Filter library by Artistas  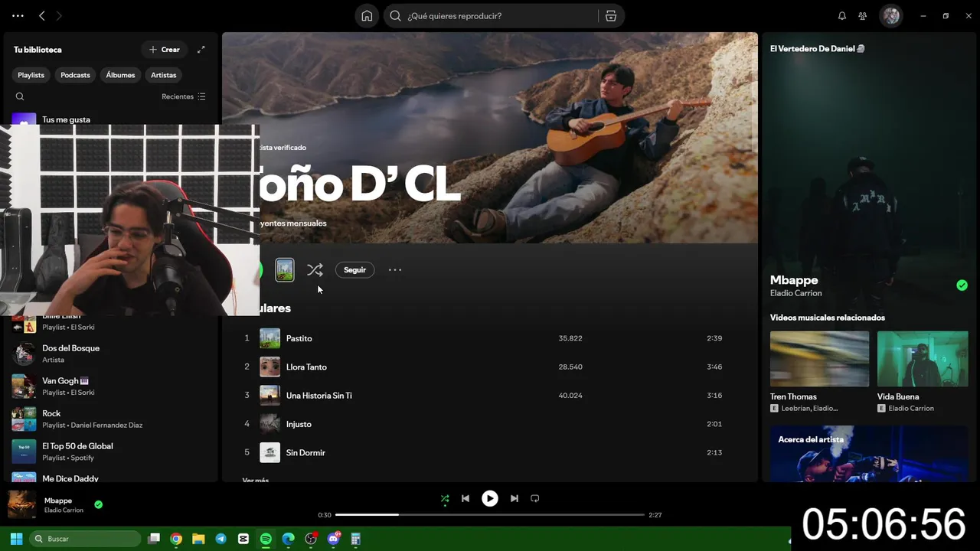click(164, 75)
